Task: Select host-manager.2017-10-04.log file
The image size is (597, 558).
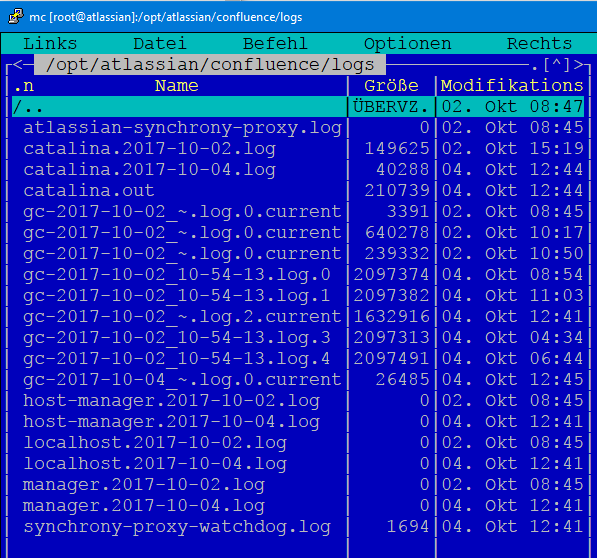Action: (x=171, y=421)
